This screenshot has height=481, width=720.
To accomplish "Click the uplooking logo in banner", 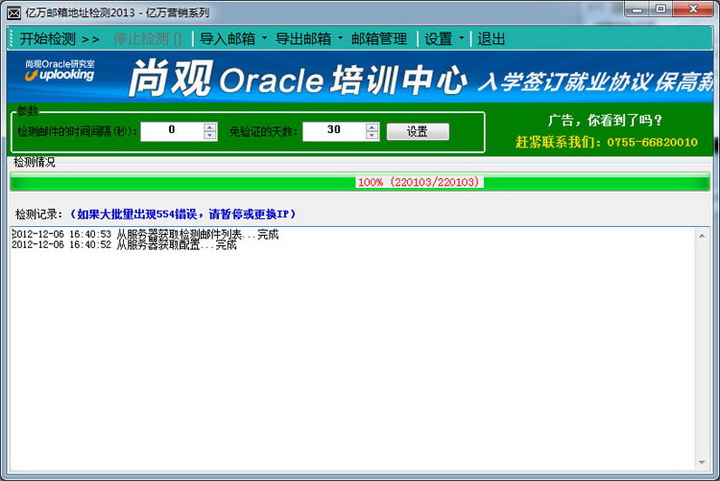I will (x=60, y=71).
